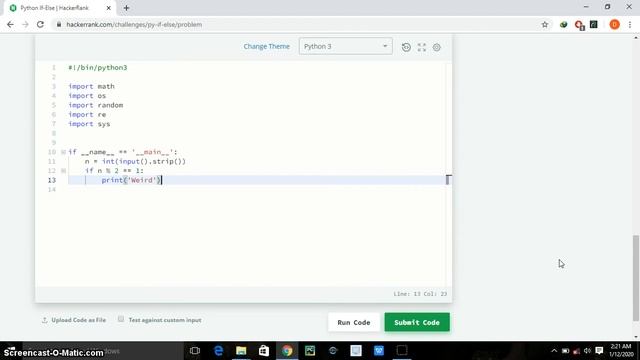Click line number 14 in the gutter
Image resolution: width=640 pixels, height=360 pixels.
point(52,189)
